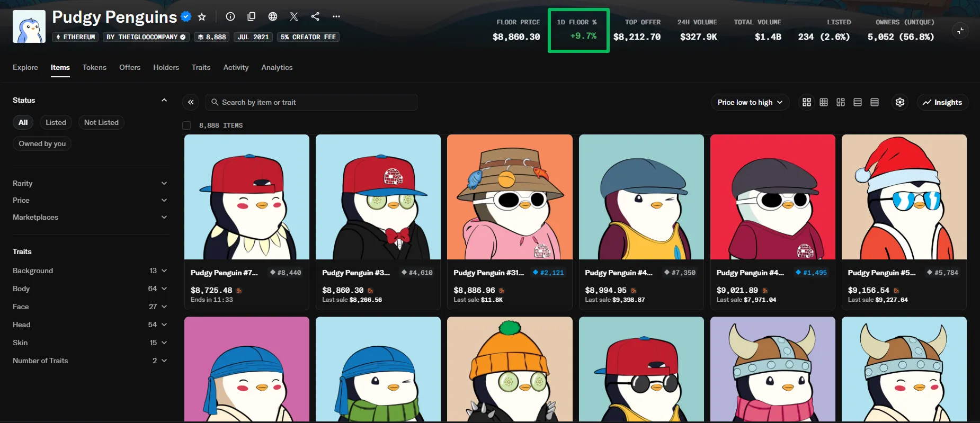980x423 pixels.
Task: Copy collection address icon
Action: tap(252, 16)
